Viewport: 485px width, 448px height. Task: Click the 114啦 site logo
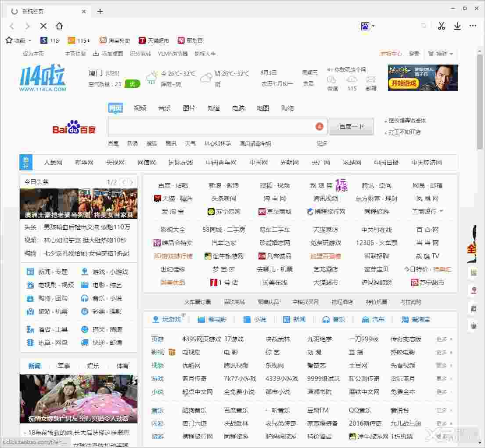pyautogui.click(x=43, y=78)
